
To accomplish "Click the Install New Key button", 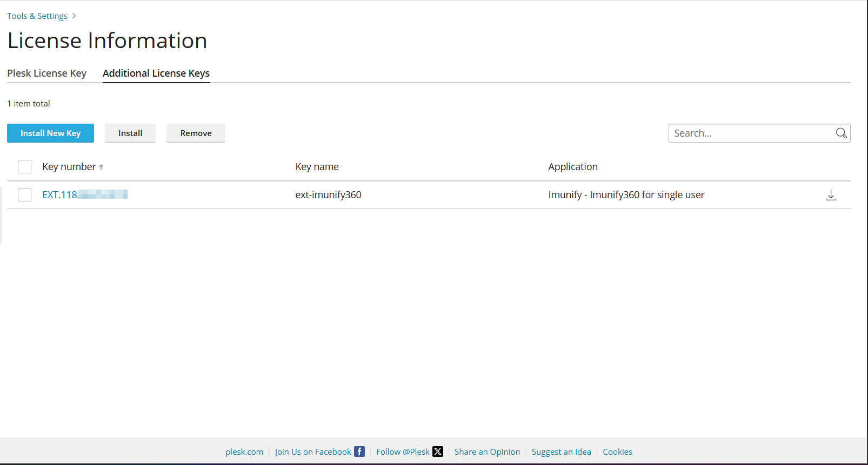I will click(x=50, y=133).
